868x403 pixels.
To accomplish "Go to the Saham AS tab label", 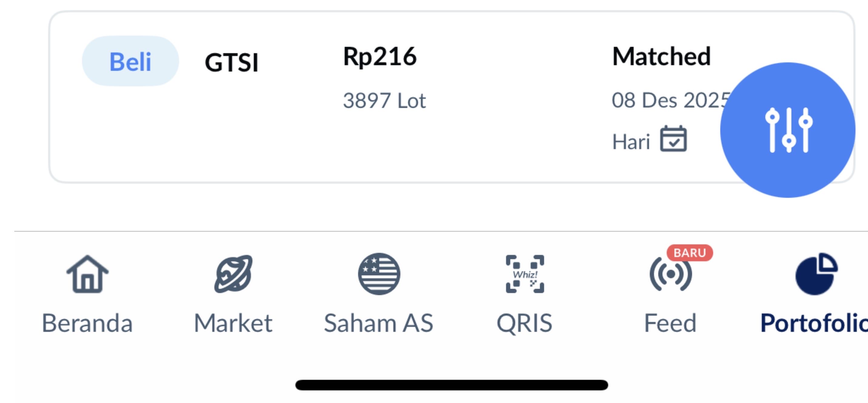I will [378, 323].
